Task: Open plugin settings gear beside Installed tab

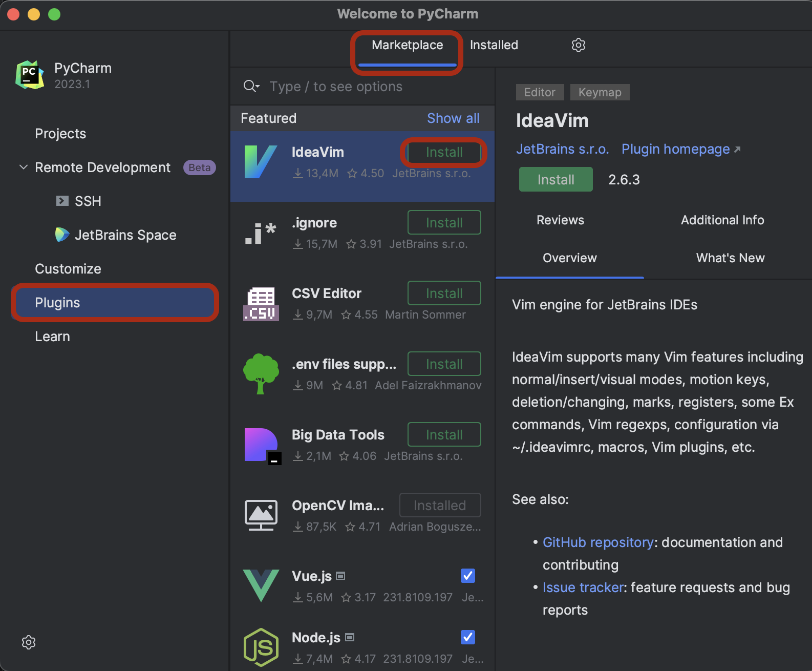Action: (579, 45)
